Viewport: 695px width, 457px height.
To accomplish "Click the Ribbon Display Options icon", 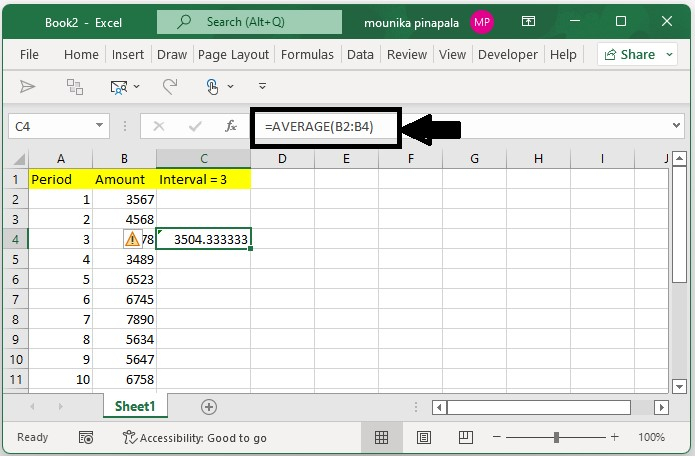I will pyautogui.click(x=528, y=21).
